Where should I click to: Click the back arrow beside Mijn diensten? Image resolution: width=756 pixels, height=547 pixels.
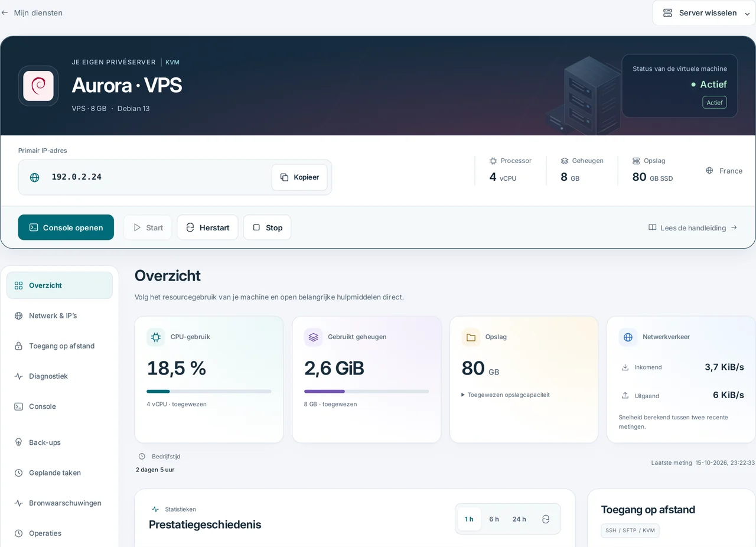5,12
